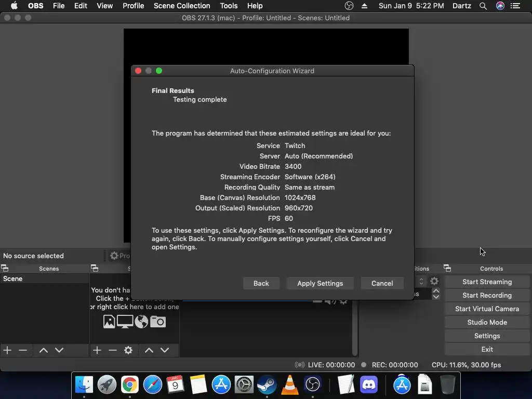Adjust scene transition dropdown stepper
Viewport: 532px width, 399px height.
421,281
